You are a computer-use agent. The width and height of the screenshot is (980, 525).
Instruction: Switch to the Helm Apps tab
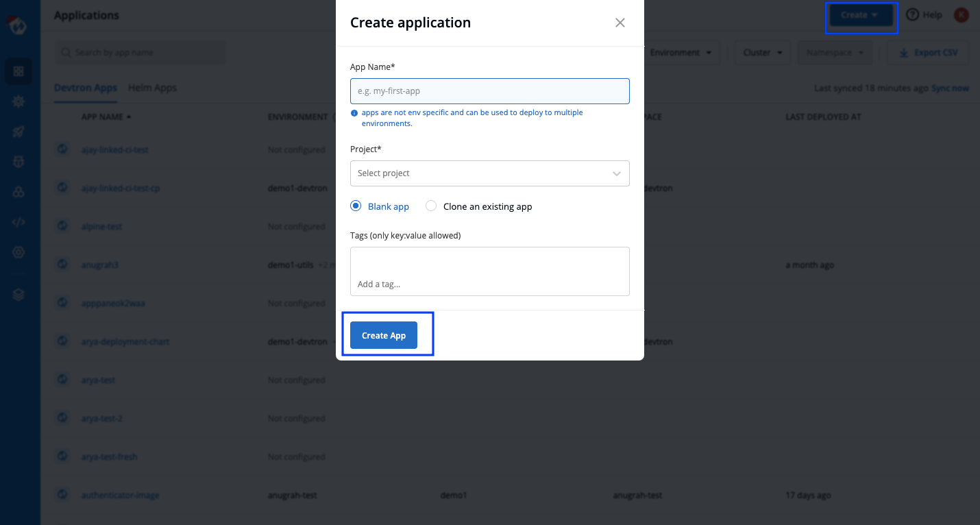(x=152, y=88)
